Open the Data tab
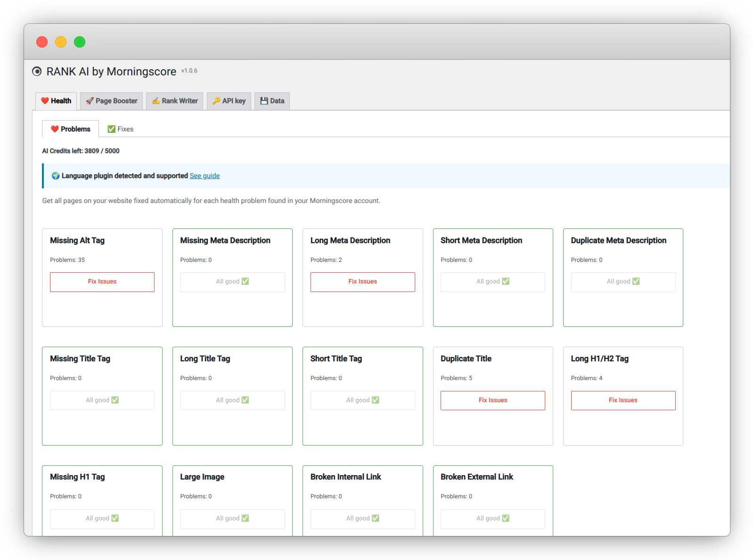 pos(272,101)
